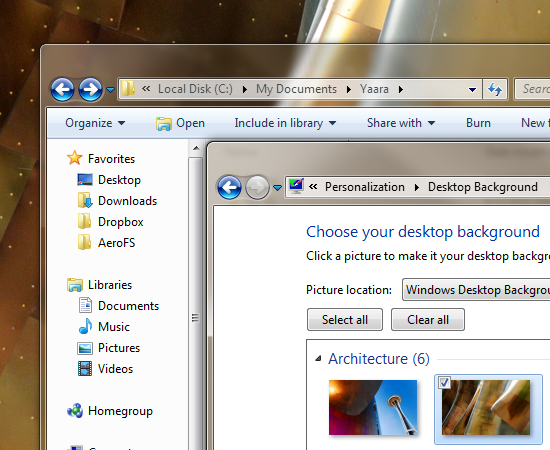The height and width of the screenshot is (450, 550).
Task: Open Music library
Action: pyautogui.click(x=114, y=327)
